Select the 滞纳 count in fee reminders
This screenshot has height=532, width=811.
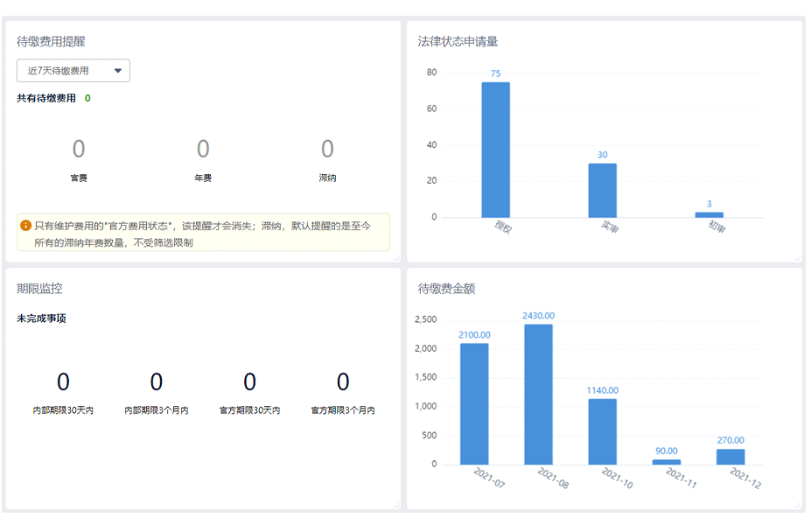click(x=327, y=149)
